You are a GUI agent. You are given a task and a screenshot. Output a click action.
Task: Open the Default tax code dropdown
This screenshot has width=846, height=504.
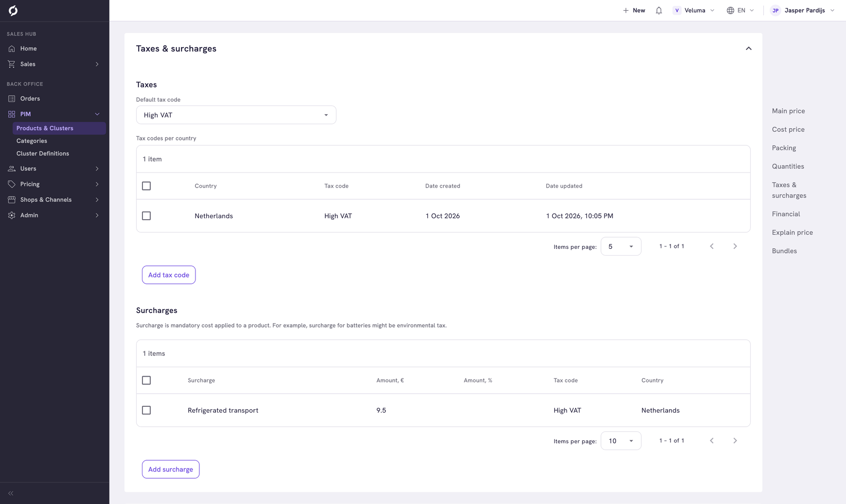click(x=236, y=115)
